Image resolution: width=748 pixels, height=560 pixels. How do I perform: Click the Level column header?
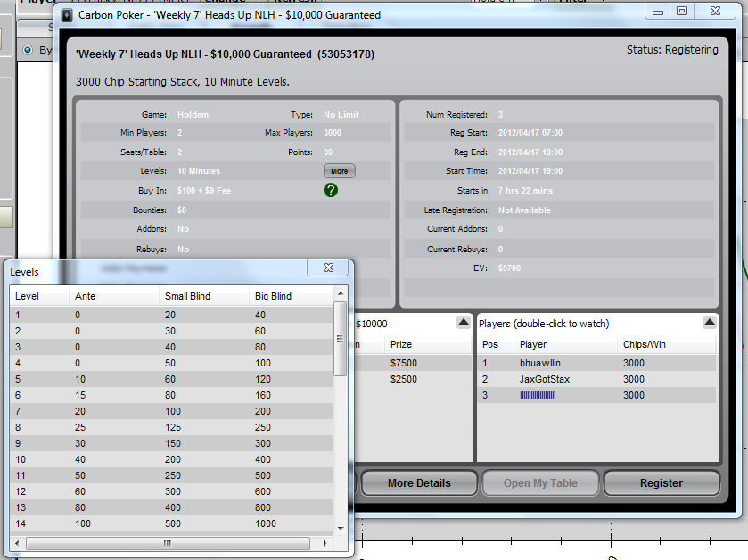pos(39,296)
